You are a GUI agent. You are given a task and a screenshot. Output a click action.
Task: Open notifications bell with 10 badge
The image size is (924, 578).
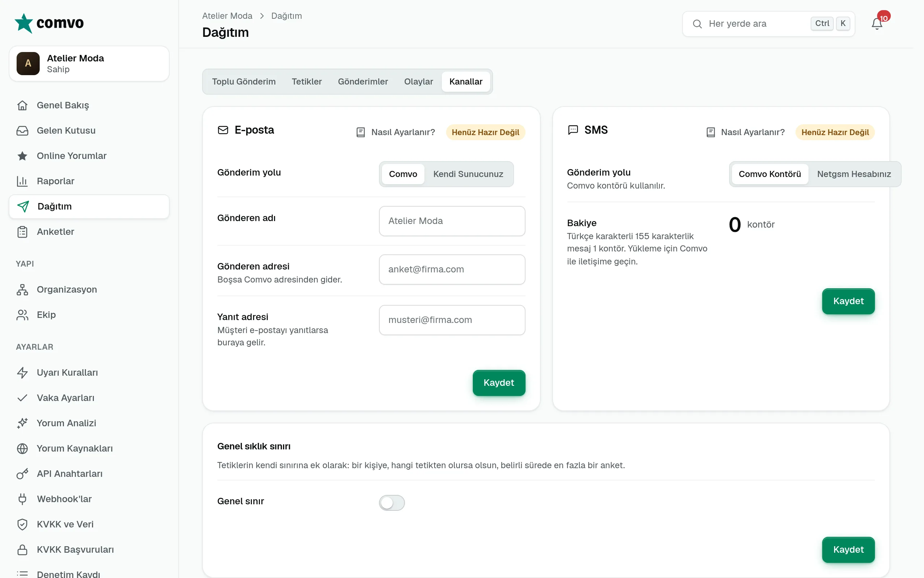pos(877,24)
